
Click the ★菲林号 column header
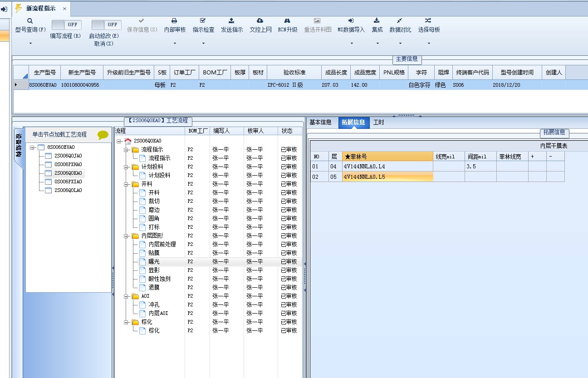[x=387, y=157]
